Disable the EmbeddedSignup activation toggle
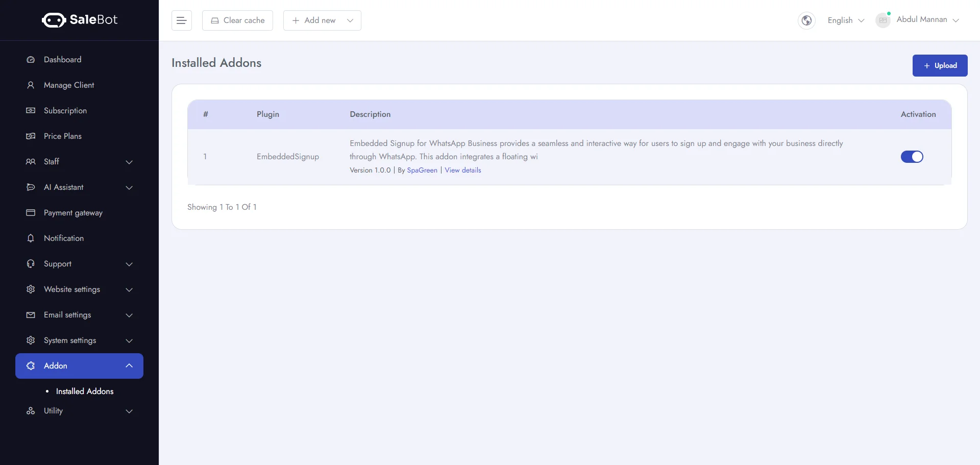The width and height of the screenshot is (980, 465). pos(912,157)
